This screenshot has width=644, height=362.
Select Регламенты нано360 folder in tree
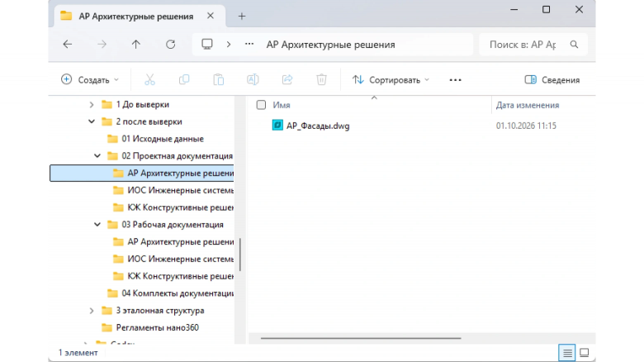tap(158, 328)
